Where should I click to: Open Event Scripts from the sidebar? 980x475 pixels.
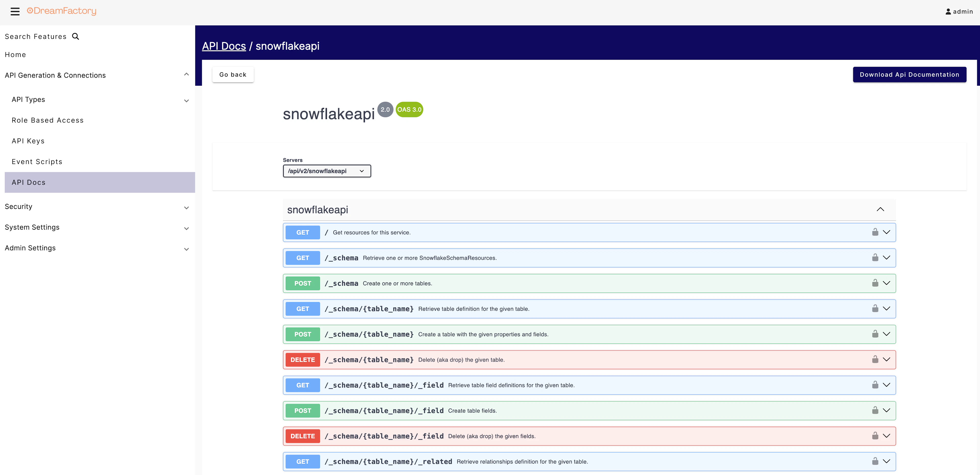tap(37, 161)
